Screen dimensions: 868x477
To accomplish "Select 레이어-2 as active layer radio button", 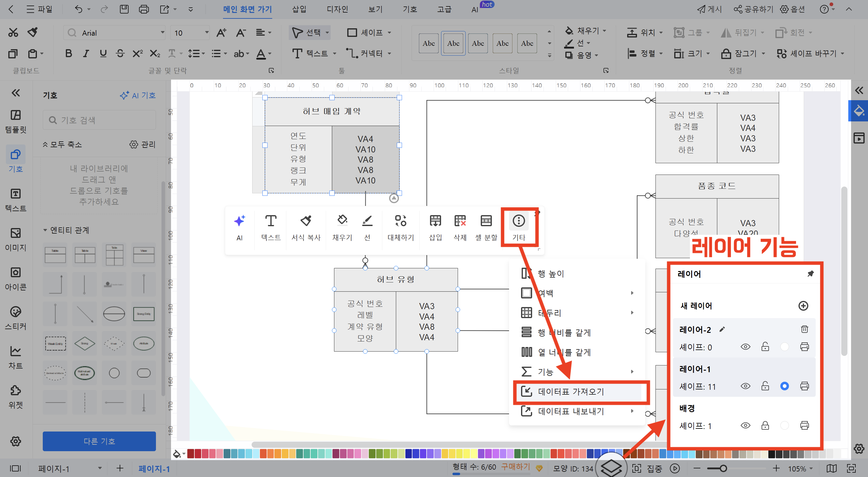I will 785,347.
